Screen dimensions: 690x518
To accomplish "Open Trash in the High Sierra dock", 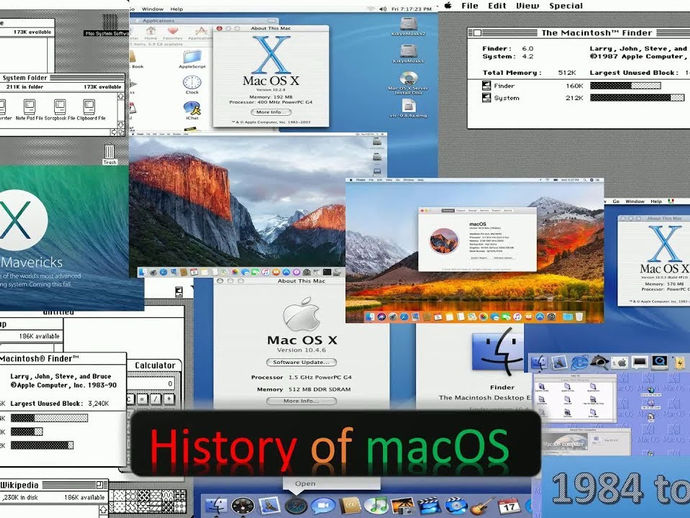I will (579, 316).
